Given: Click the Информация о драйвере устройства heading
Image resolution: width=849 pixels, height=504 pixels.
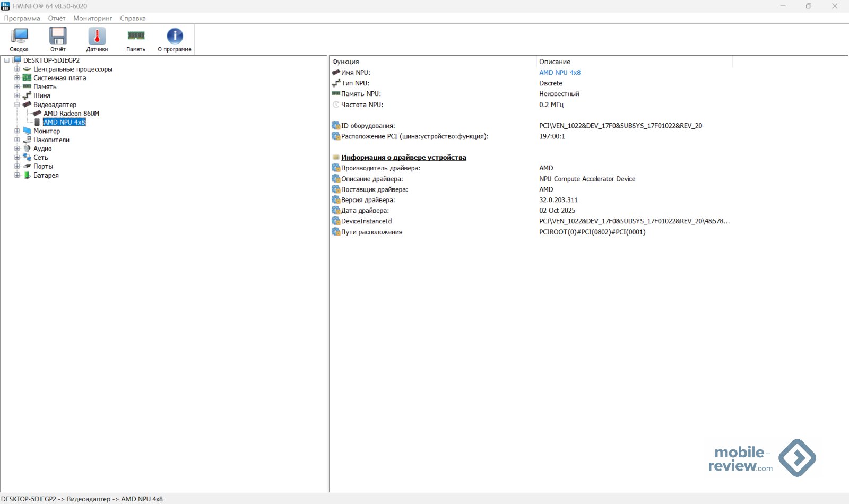Looking at the screenshot, I should 404,158.
